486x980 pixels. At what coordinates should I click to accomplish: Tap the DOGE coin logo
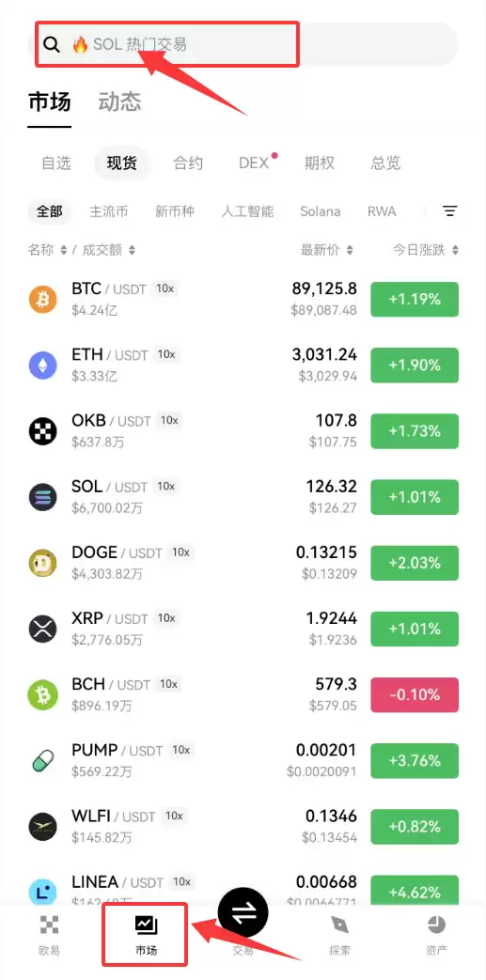[x=42, y=563]
